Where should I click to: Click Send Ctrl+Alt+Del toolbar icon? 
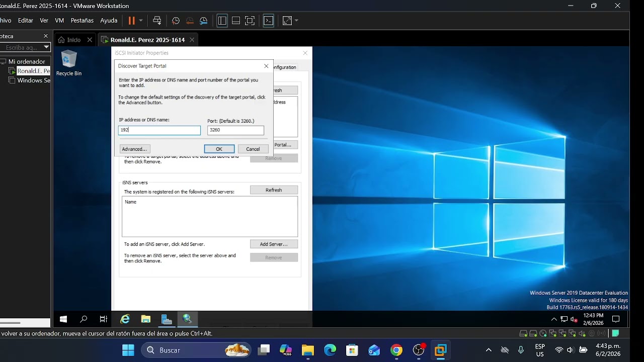pyautogui.click(x=157, y=21)
